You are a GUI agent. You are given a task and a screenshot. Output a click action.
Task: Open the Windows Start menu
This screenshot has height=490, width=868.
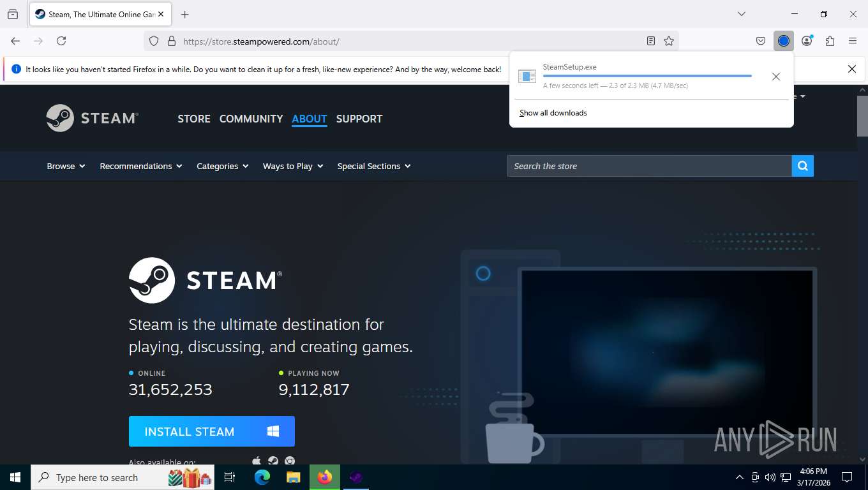(x=15, y=477)
